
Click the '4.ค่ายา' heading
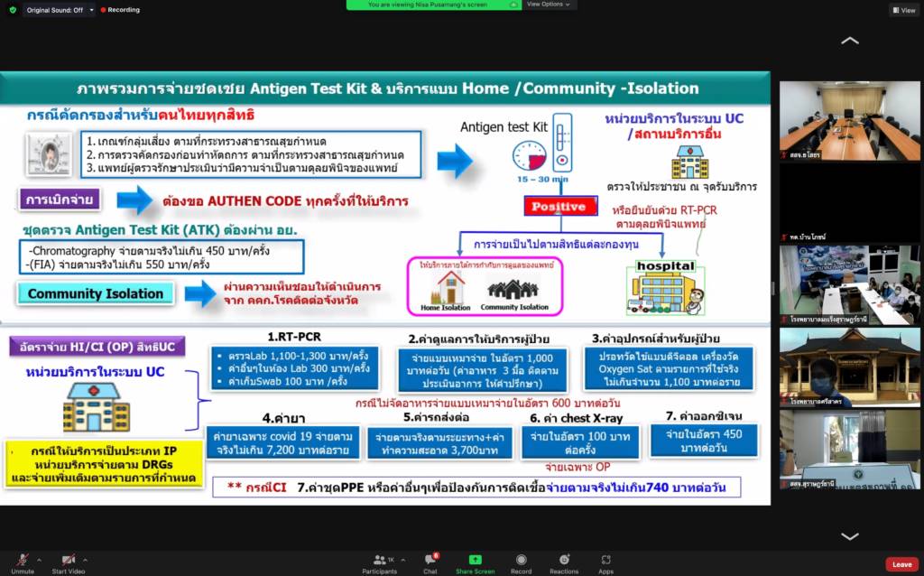point(283,418)
